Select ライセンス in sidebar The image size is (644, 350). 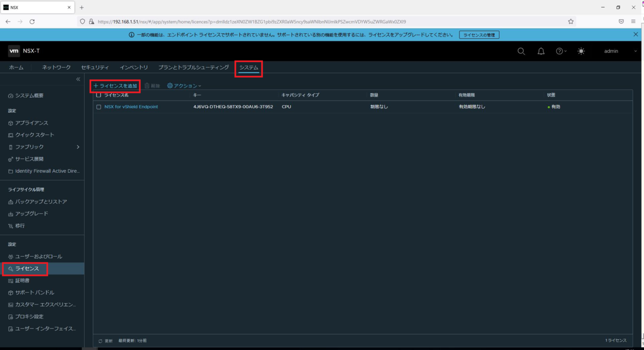(42, 268)
